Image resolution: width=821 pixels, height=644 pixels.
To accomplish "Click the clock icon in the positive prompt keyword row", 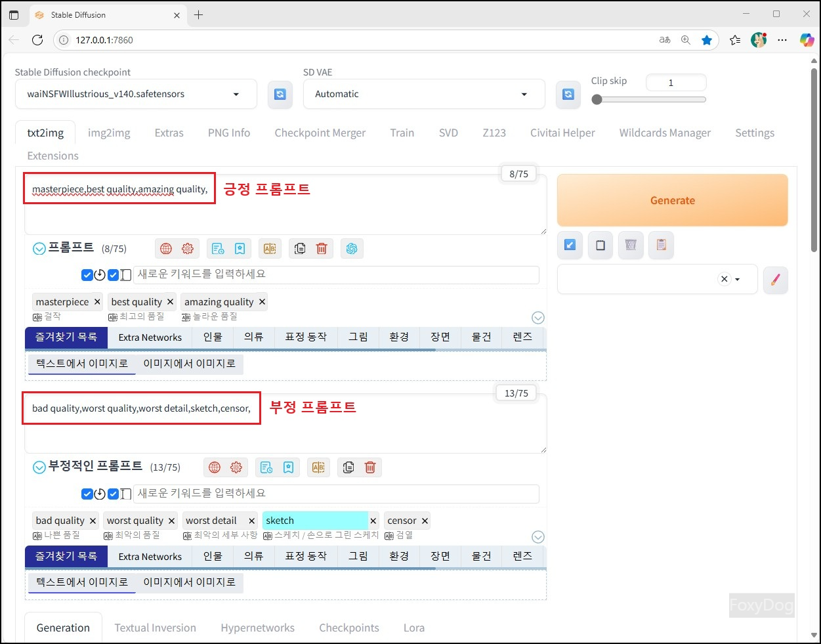I will click(100, 275).
